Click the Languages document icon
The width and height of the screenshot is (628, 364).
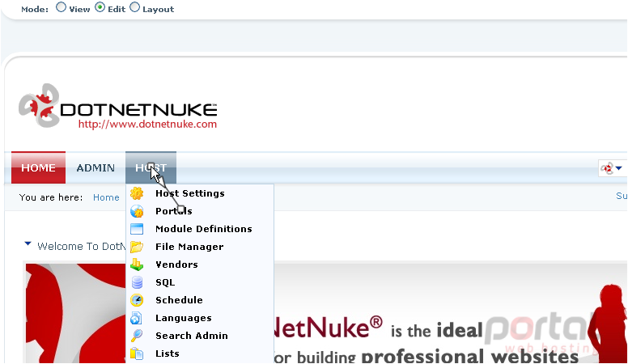136,318
